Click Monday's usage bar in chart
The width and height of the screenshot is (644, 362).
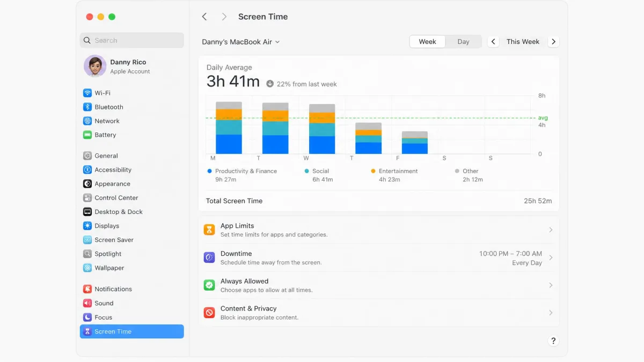click(x=229, y=128)
